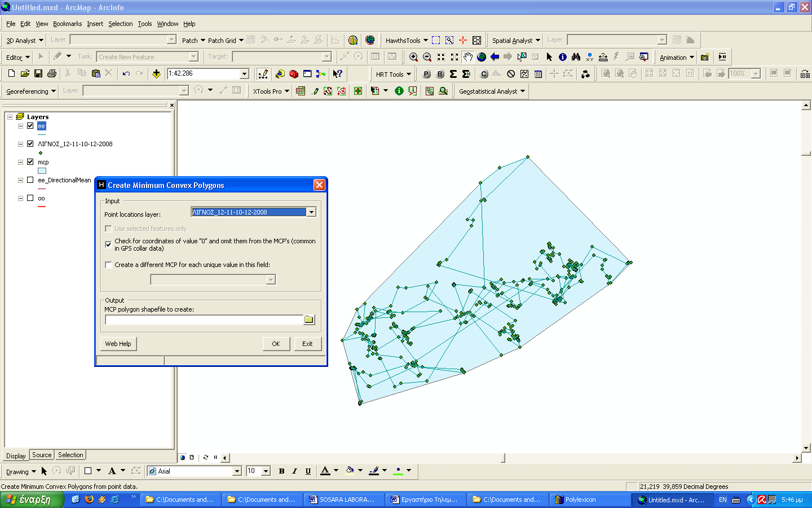The width and height of the screenshot is (812, 508).
Task: Go back to previous extent arrow
Action: [495, 57]
